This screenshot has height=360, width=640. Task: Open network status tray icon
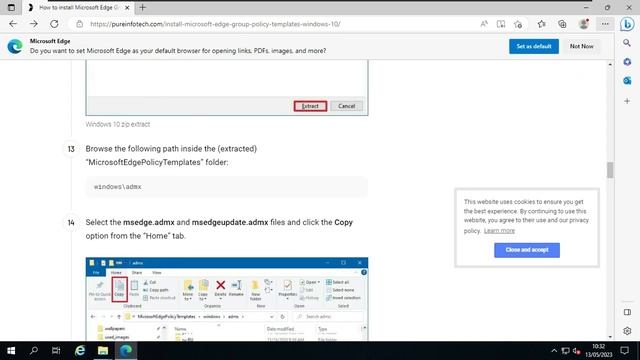point(565,351)
